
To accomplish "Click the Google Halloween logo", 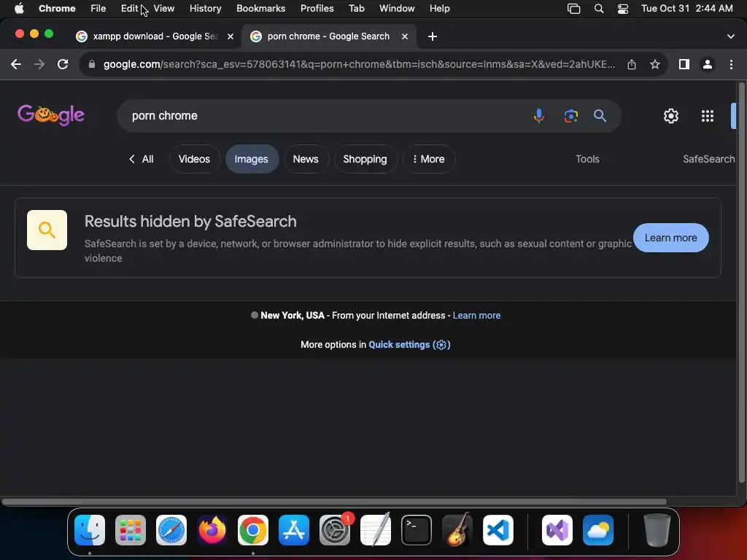I will point(51,114).
